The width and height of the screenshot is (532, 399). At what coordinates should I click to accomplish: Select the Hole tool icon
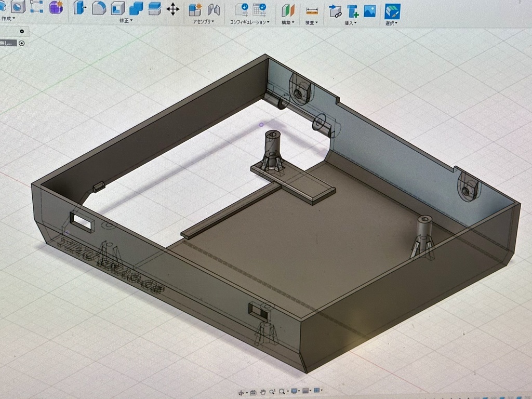(x=17, y=6)
